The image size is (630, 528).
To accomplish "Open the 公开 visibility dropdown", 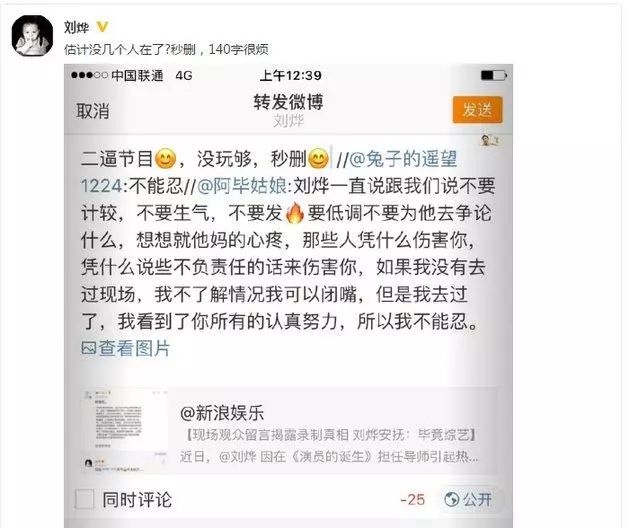I will [x=468, y=499].
